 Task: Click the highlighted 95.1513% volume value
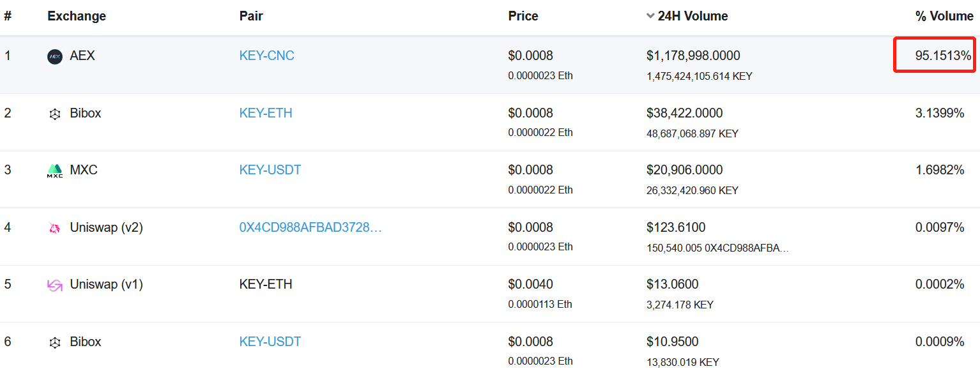pos(943,56)
